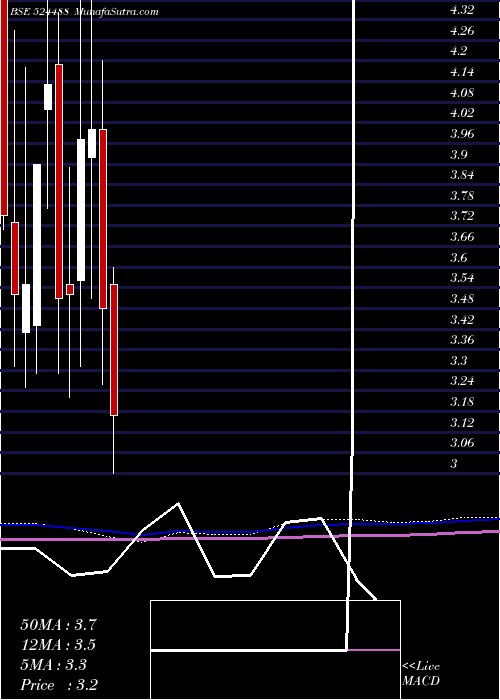Click the 12MA : 3.5 readout

point(58,645)
